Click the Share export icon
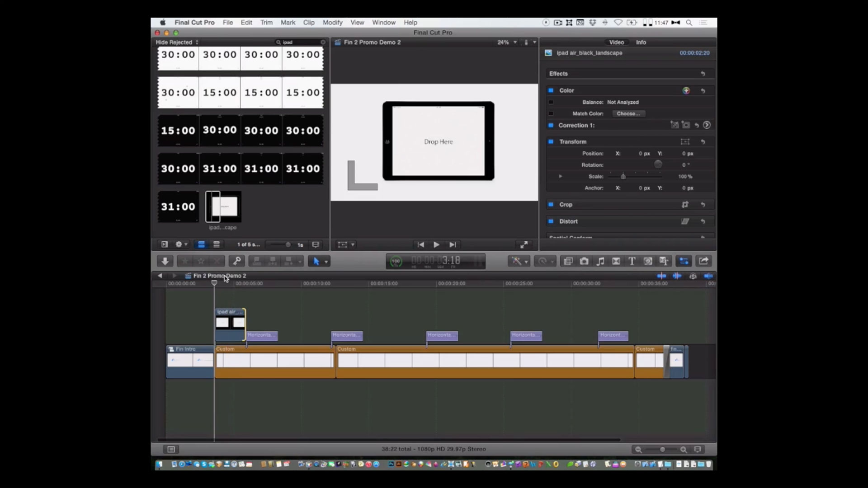Screen dimensions: 868x488 [703, 261]
